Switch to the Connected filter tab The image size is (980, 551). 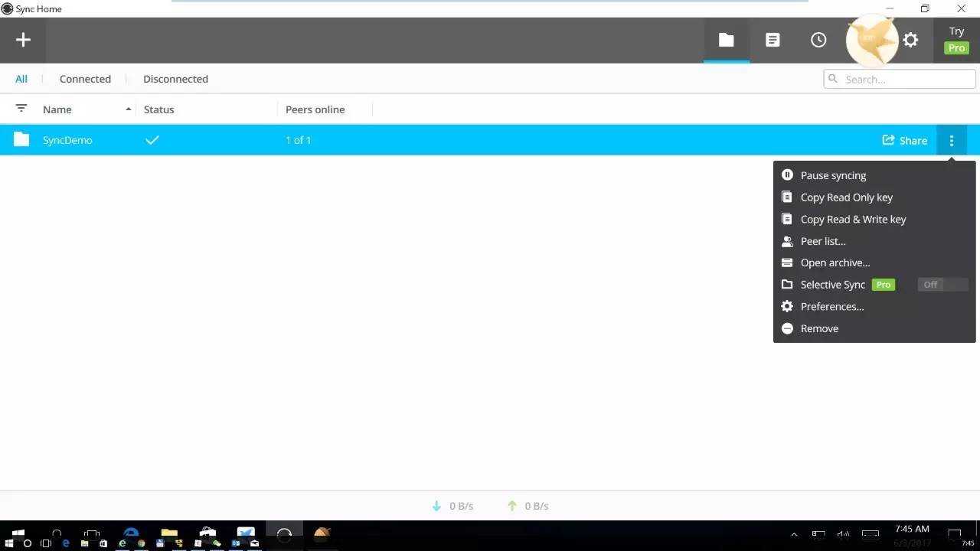click(x=85, y=79)
